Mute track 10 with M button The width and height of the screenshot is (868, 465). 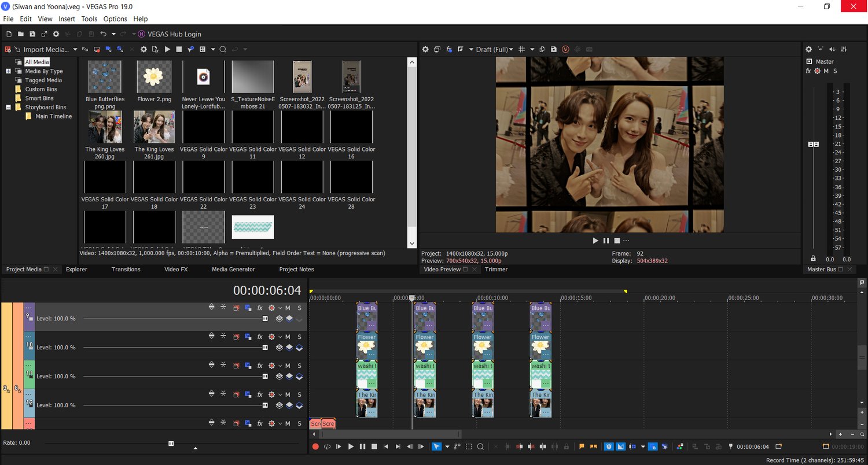click(288, 337)
